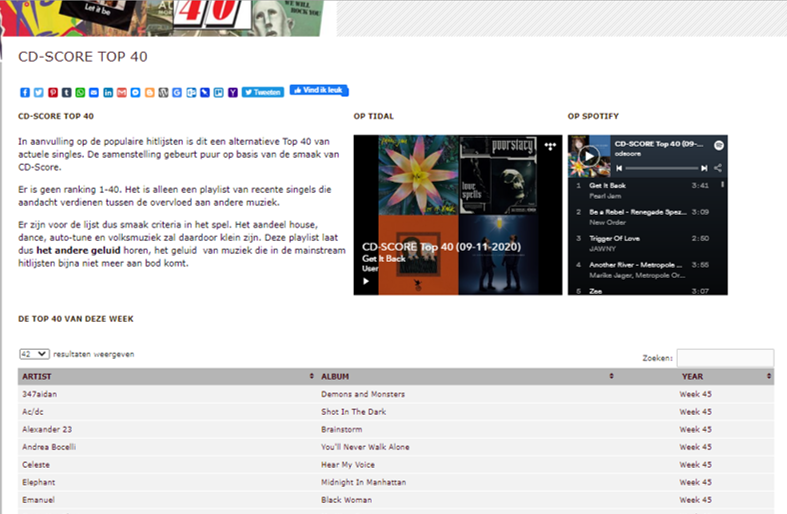Image resolution: width=787 pixels, height=514 pixels.
Task: Open Spotify logo icon
Action: pos(719,145)
